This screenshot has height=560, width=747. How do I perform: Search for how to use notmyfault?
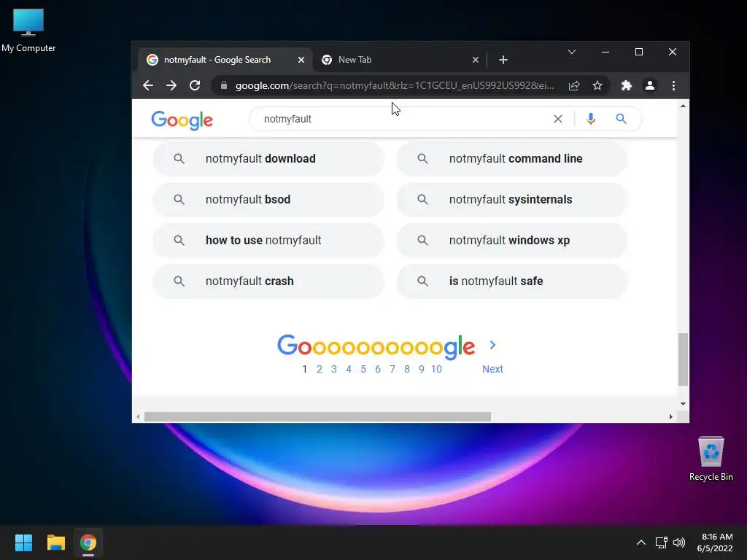click(x=268, y=241)
